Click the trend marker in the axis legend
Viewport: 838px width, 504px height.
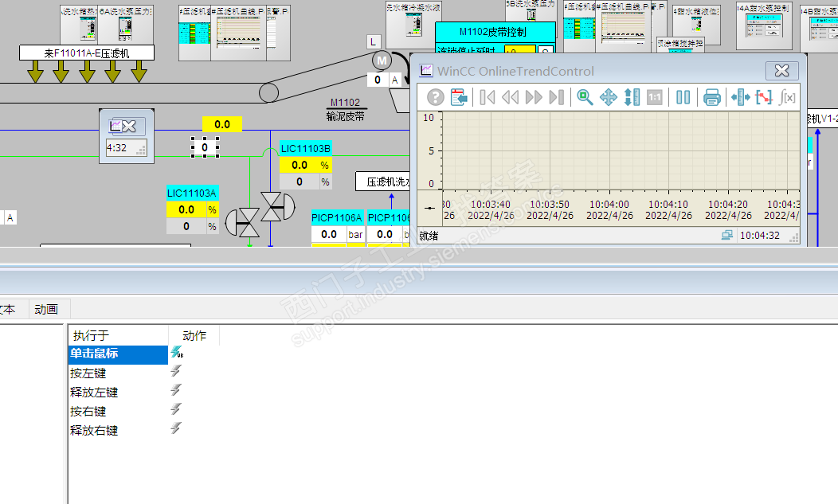[429, 208]
